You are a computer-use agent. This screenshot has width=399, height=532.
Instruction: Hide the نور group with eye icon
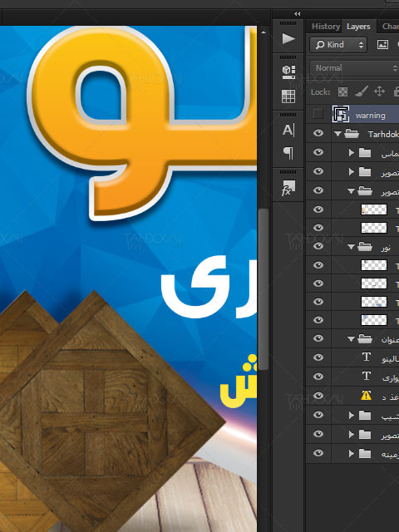pos(318,246)
